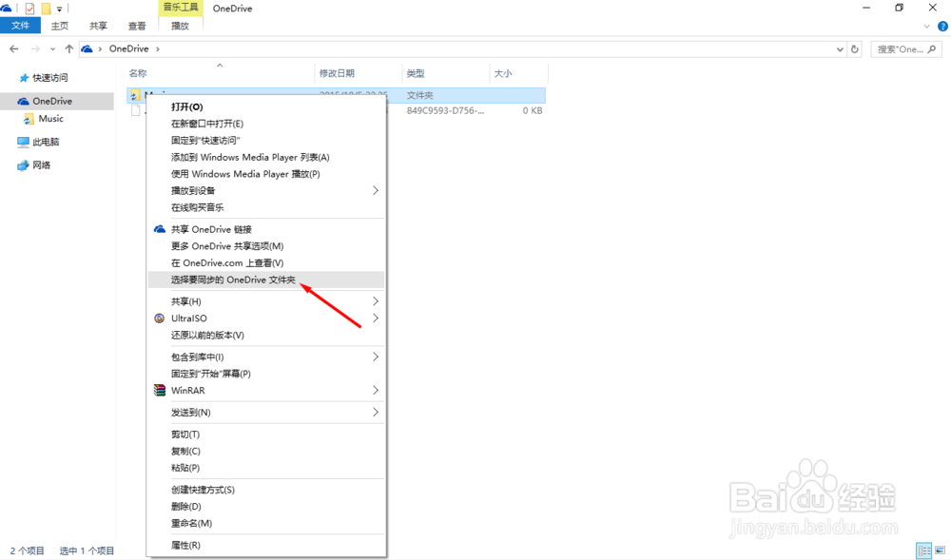Choose 更多 OneDrive 共享选项(M)
The image size is (951, 560).
point(265,246)
